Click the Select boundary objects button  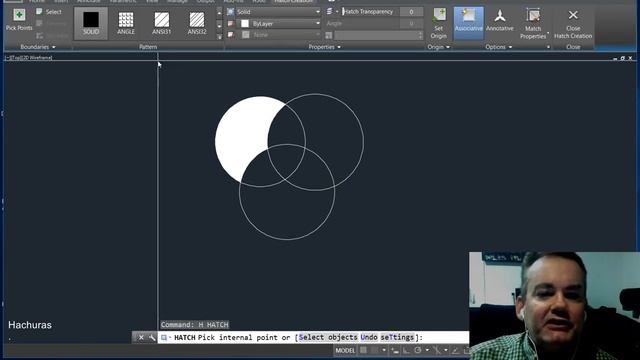pos(49,12)
